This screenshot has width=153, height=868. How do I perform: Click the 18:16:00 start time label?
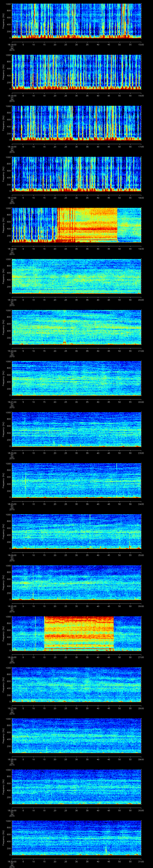[12, 147]
